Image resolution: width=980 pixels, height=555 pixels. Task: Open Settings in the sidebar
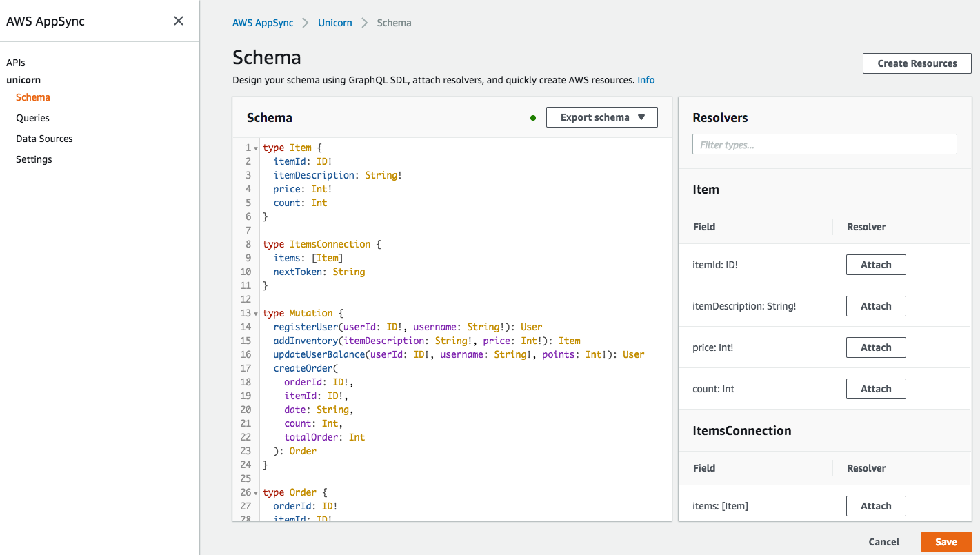[34, 159]
